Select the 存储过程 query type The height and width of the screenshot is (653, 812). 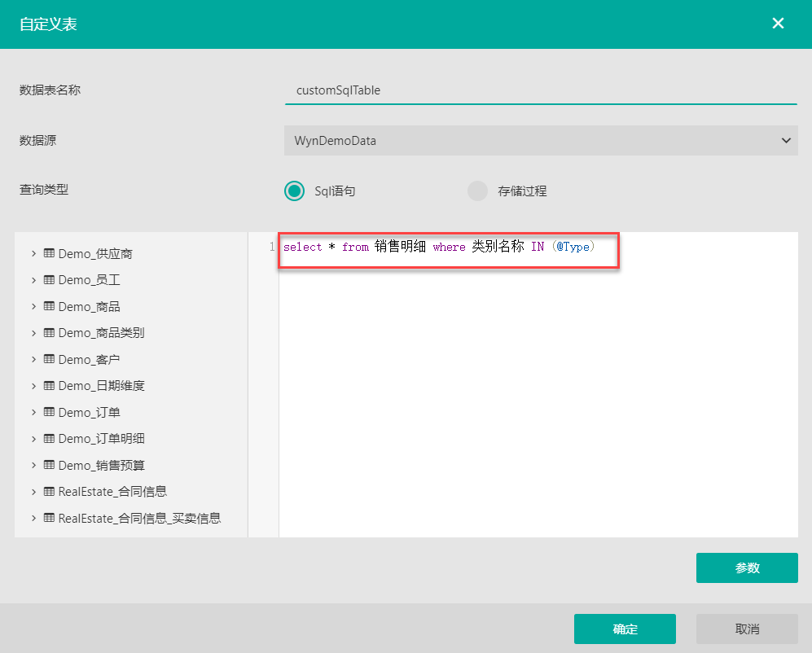point(477,191)
